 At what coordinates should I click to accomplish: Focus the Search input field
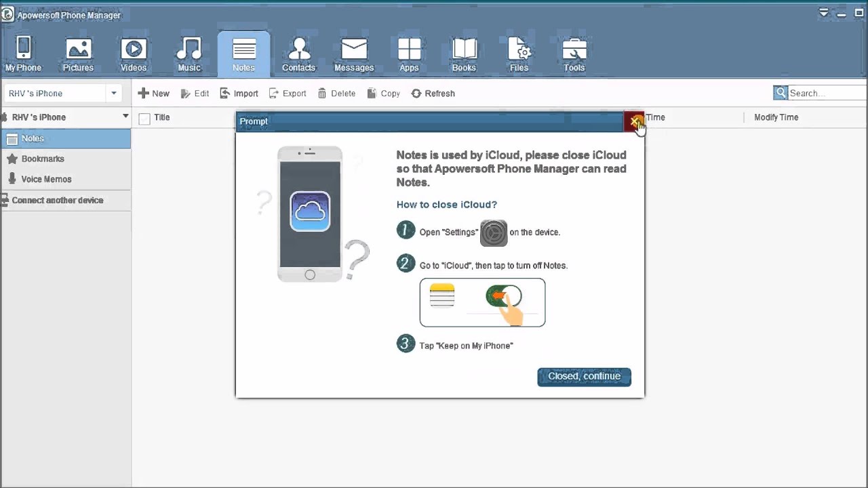pos(827,93)
